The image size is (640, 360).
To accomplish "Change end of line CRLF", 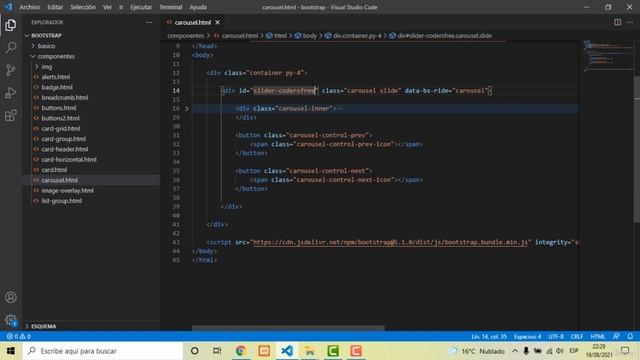I will (577, 336).
